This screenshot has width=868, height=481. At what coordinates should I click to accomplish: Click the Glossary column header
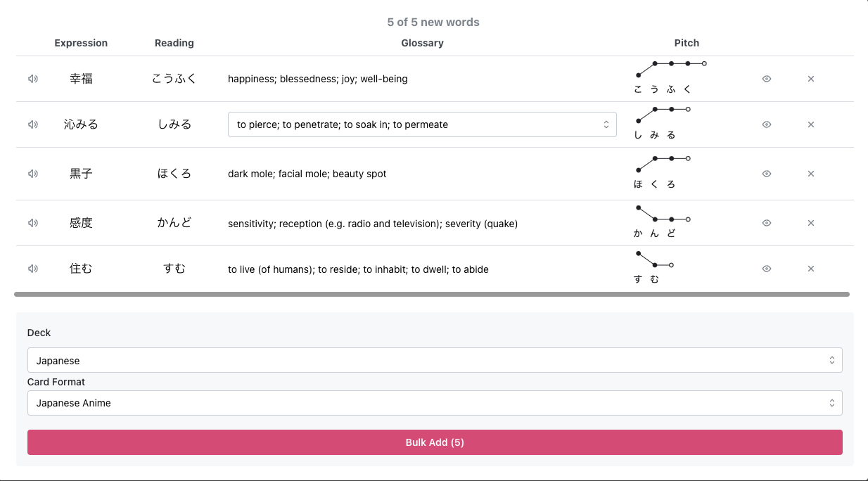[422, 43]
